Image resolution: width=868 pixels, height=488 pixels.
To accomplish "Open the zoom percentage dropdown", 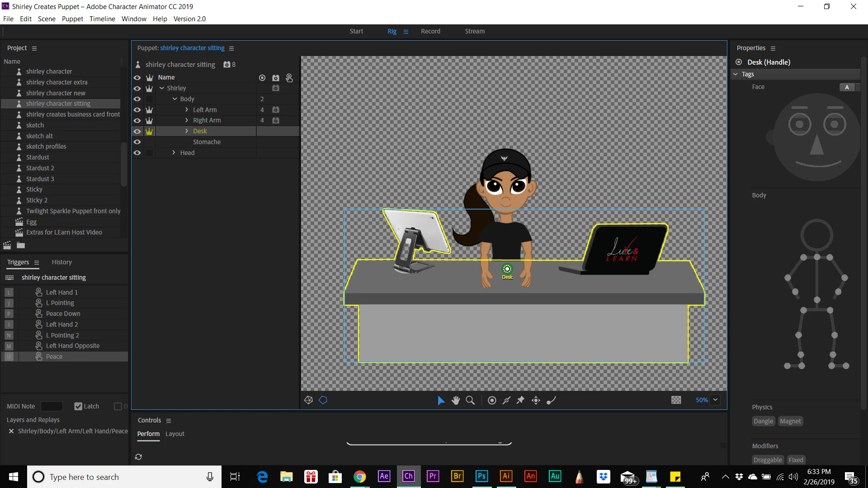I will 715,400.
